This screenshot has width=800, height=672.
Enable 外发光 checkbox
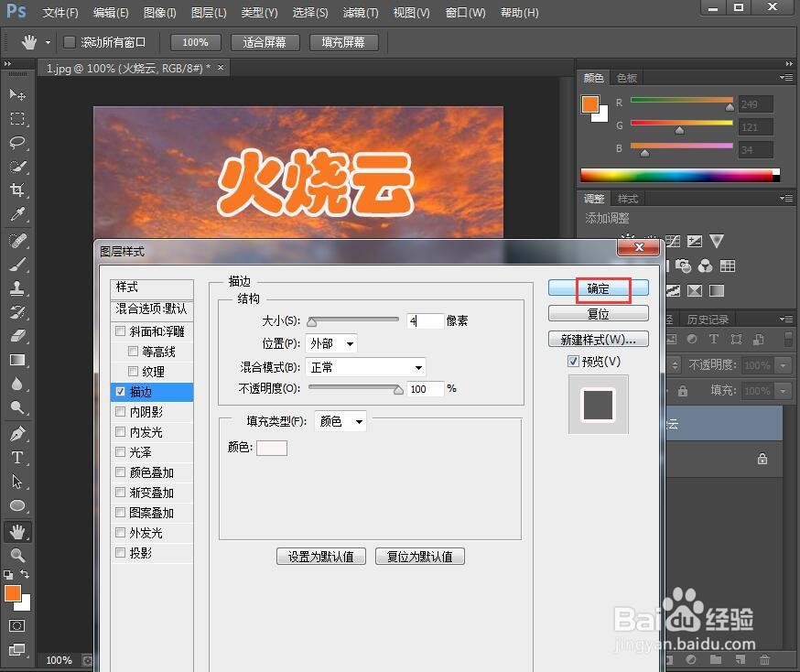tap(121, 533)
